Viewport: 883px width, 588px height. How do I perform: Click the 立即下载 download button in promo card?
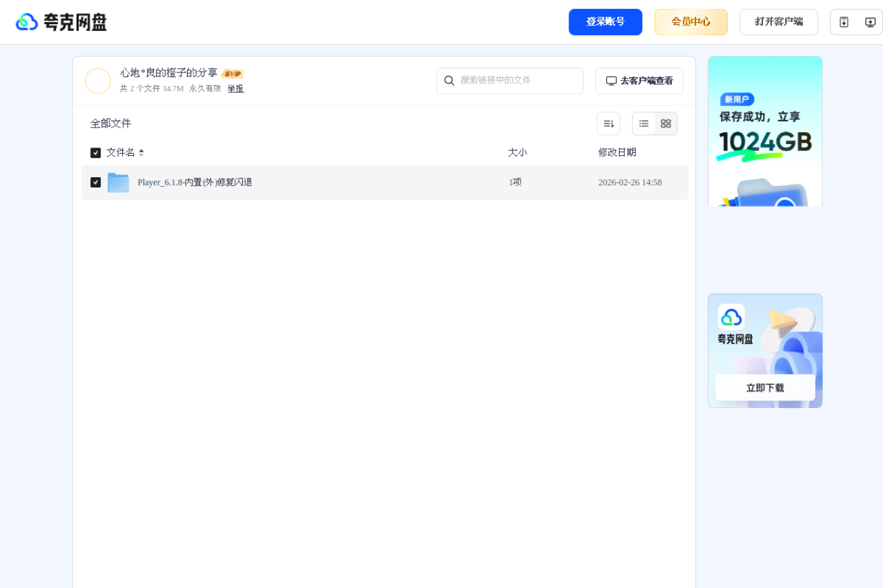pyautogui.click(x=764, y=387)
